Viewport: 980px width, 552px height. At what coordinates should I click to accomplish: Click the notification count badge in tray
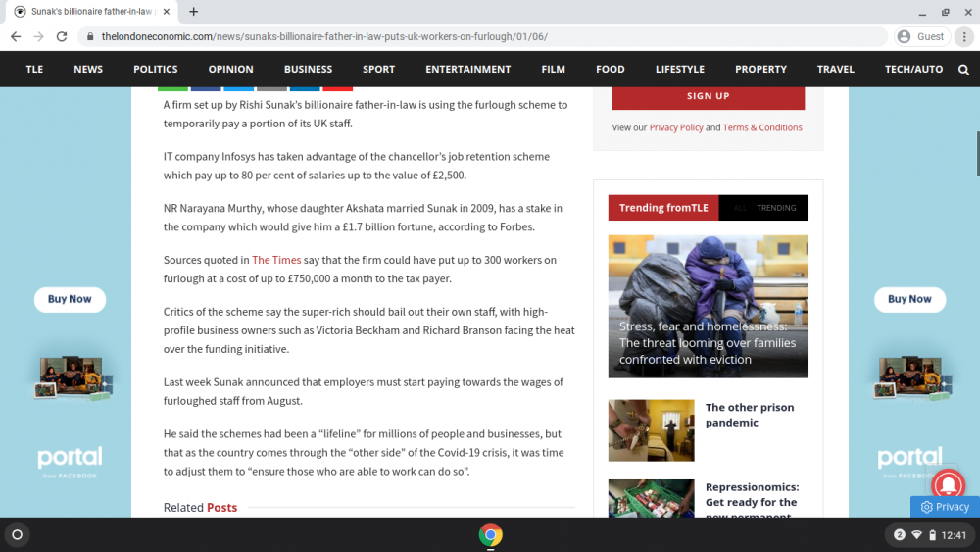899,535
